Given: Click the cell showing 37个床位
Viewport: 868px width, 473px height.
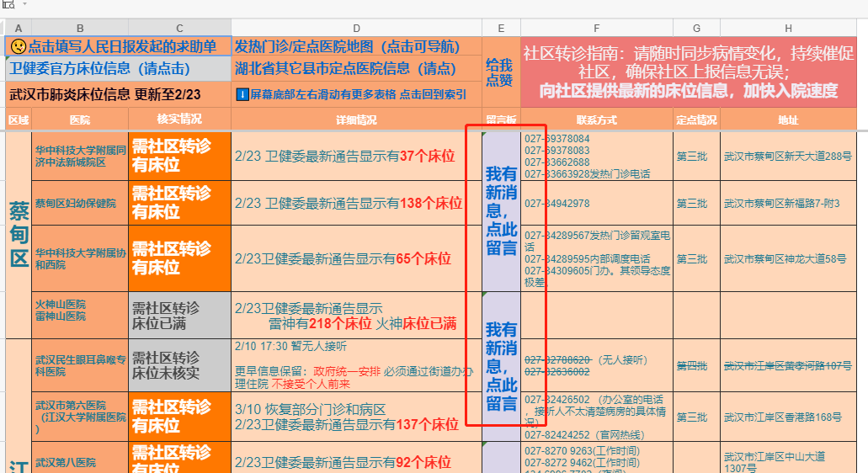Looking at the screenshot, I should click(356, 156).
